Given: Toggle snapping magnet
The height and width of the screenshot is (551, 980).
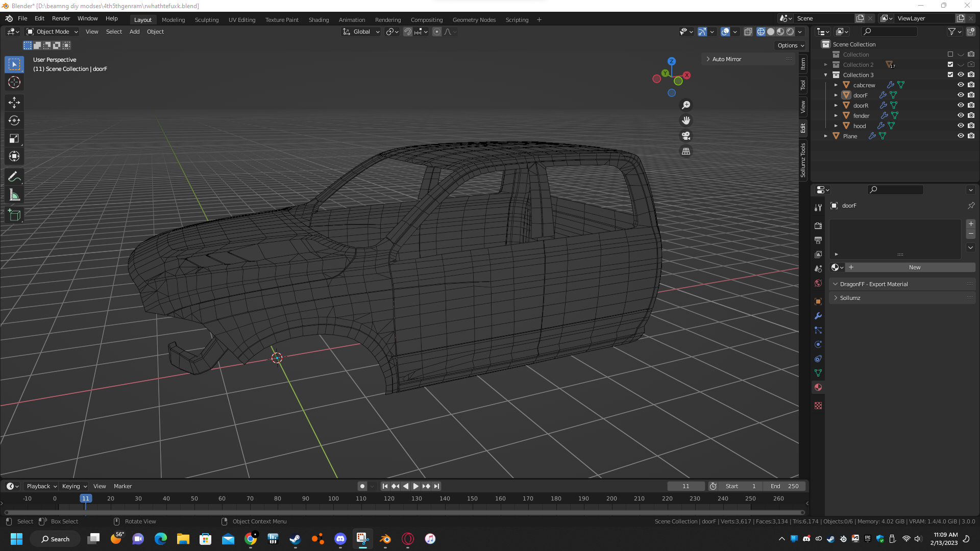Looking at the screenshot, I should (x=408, y=32).
